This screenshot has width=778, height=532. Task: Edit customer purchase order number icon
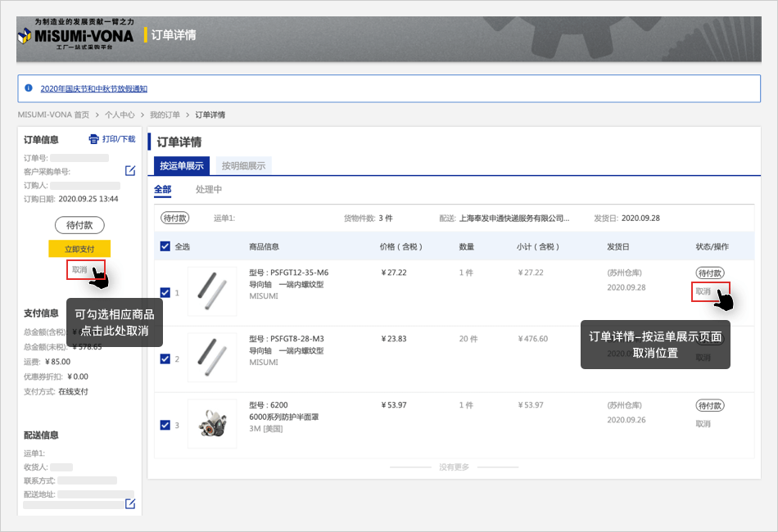tap(130, 171)
